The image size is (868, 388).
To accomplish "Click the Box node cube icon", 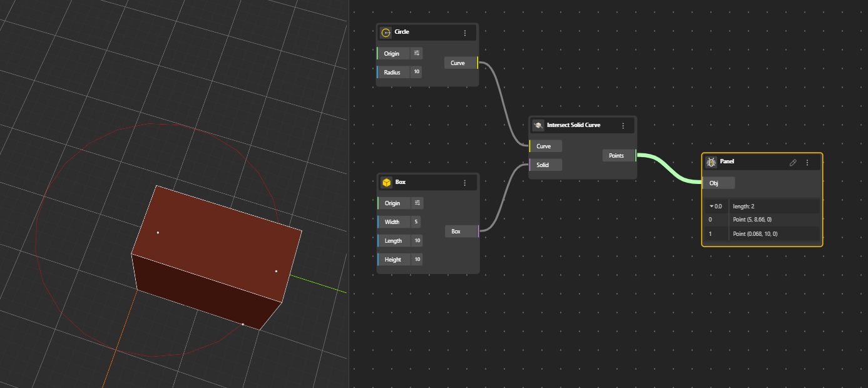I will tap(387, 183).
